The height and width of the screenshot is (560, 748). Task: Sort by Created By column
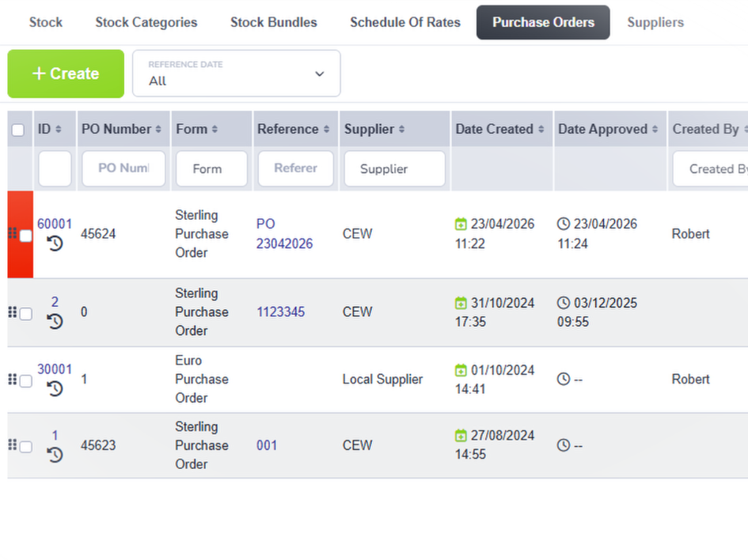coord(745,129)
